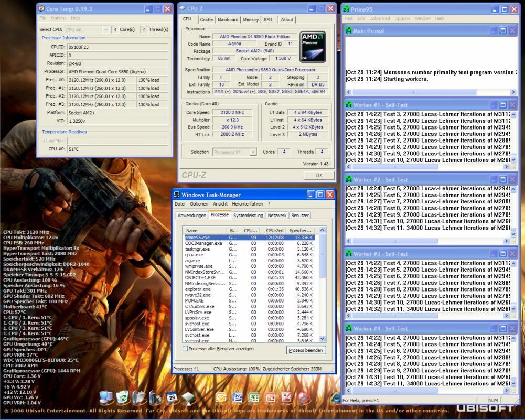Open the calendar dock icon showing 29
Image resolution: width=525 pixels, height=420 pixels.
pos(172,397)
